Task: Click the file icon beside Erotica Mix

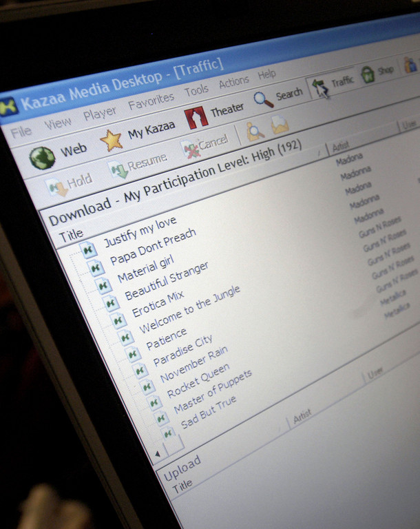Action: (118, 320)
